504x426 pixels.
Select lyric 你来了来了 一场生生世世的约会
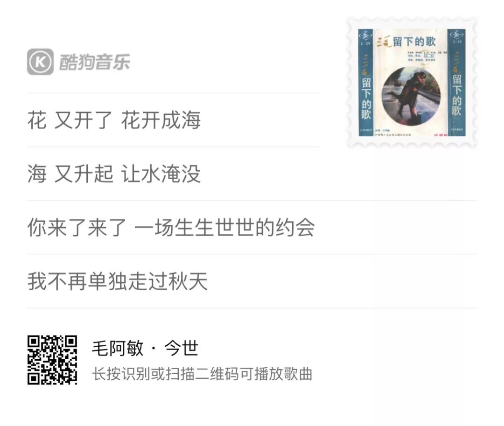pyautogui.click(x=171, y=227)
